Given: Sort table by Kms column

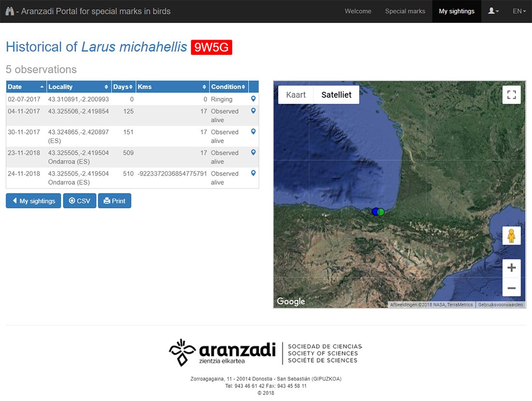Looking at the screenshot, I should click(x=172, y=87).
